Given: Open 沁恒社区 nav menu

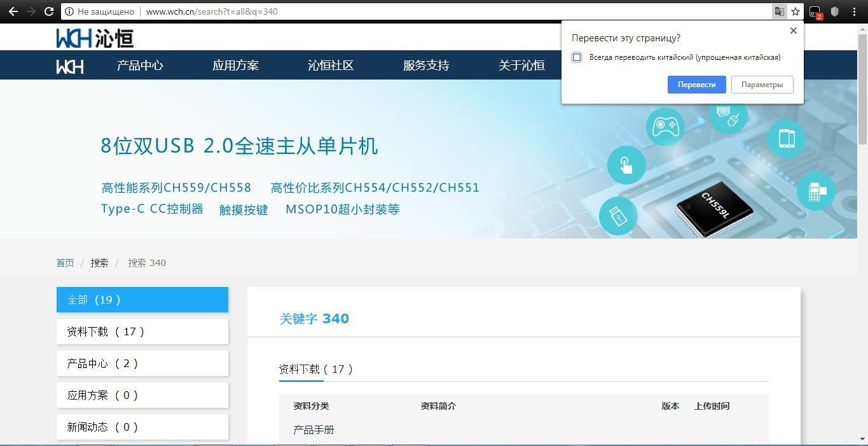Looking at the screenshot, I should click(x=331, y=66).
